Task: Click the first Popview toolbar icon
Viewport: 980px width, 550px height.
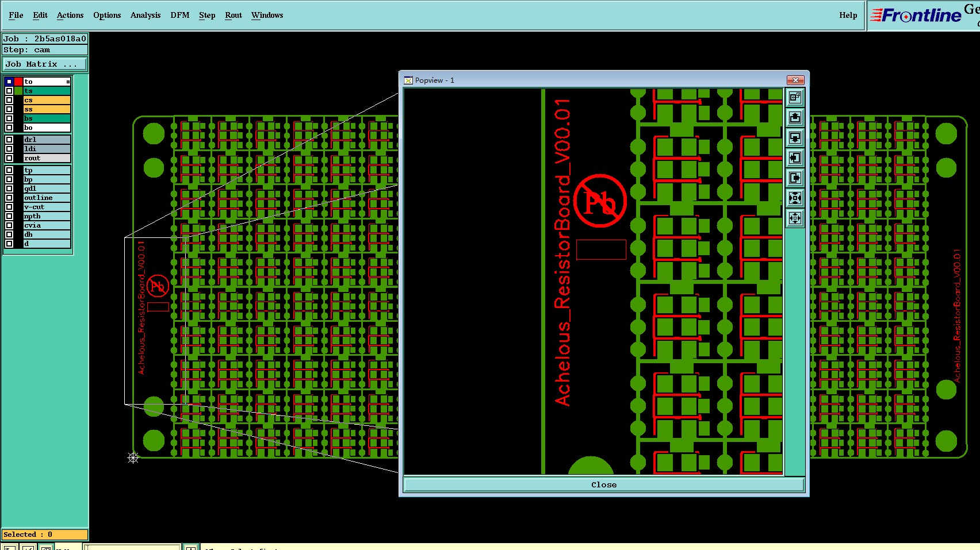Action: pyautogui.click(x=795, y=98)
